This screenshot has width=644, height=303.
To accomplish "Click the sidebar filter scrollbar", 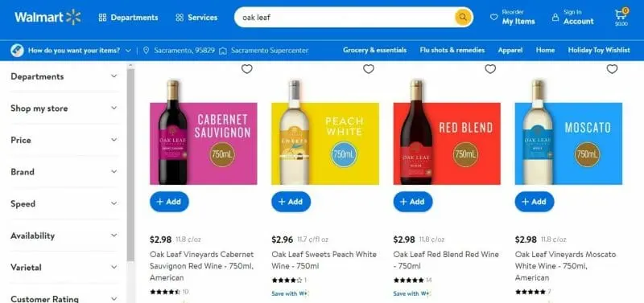I will click(x=130, y=164).
